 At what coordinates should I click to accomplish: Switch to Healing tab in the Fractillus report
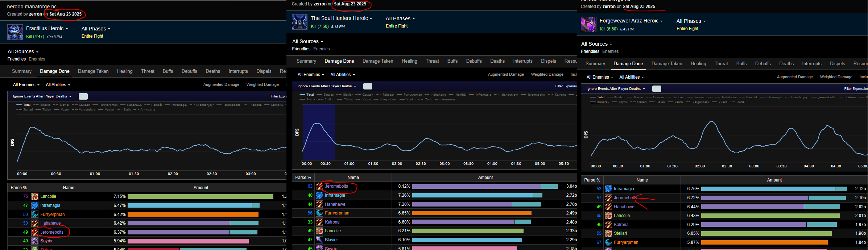pos(125,71)
